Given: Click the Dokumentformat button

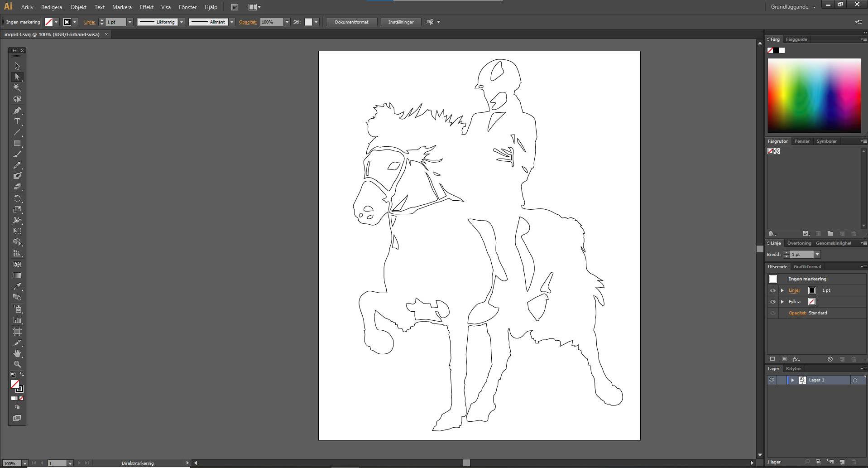Looking at the screenshot, I should [x=351, y=22].
